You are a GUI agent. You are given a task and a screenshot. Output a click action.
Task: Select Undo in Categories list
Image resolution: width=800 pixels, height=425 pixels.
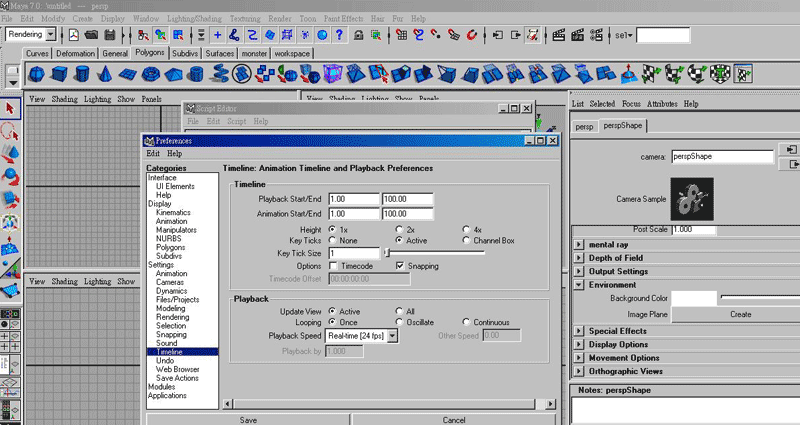pyautogui.click(x=165, y=361)
